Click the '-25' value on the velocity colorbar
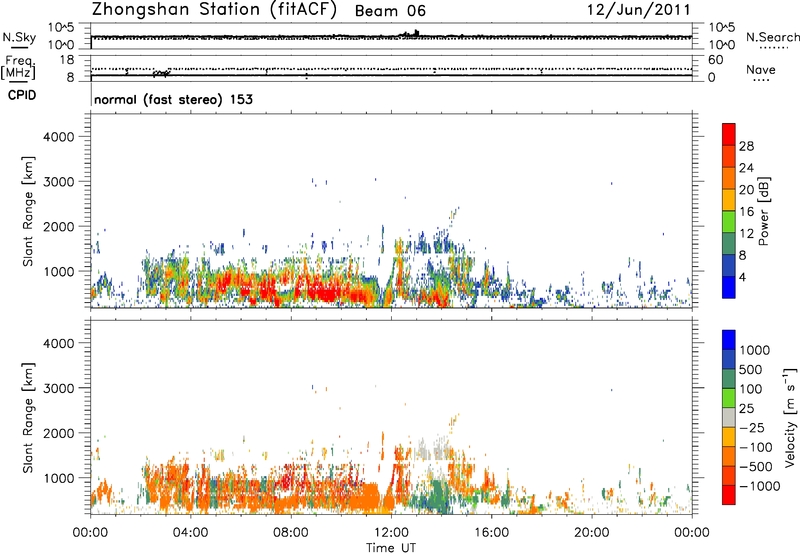This screenshot has width=800, height=554. (752, 427)
